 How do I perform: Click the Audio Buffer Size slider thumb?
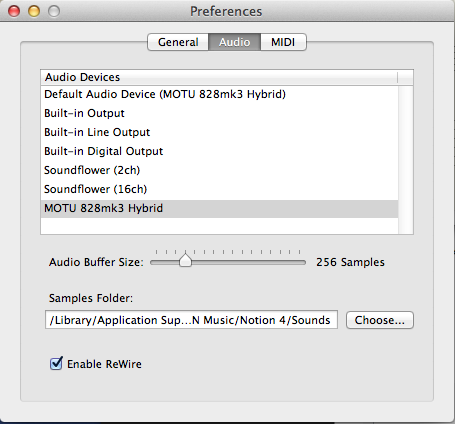click(185, 261)
